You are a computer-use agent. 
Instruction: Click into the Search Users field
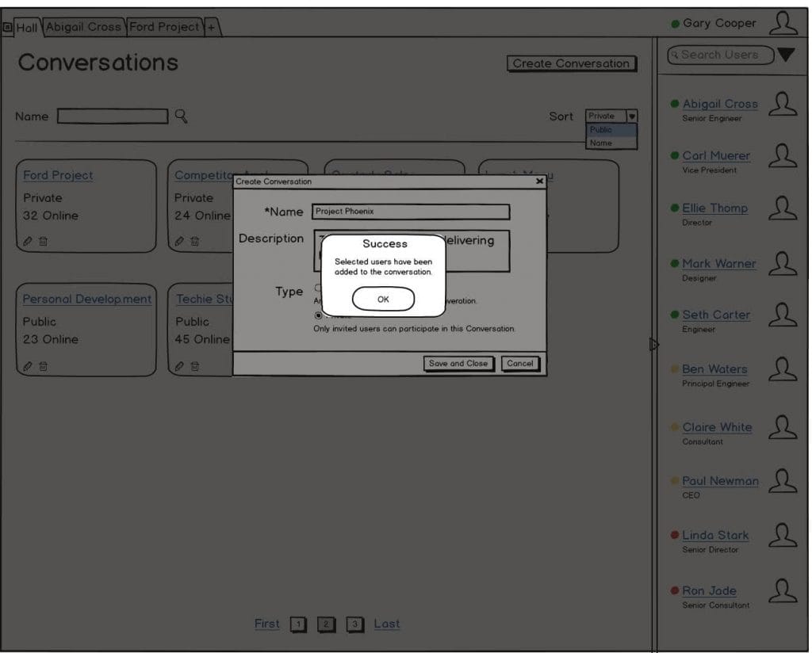[x=720, y=55]
